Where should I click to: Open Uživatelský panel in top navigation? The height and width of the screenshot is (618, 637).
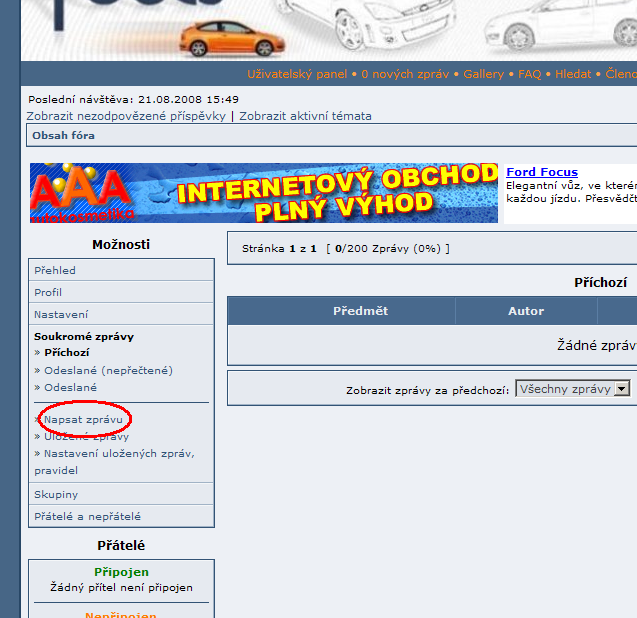coord(297,74)
